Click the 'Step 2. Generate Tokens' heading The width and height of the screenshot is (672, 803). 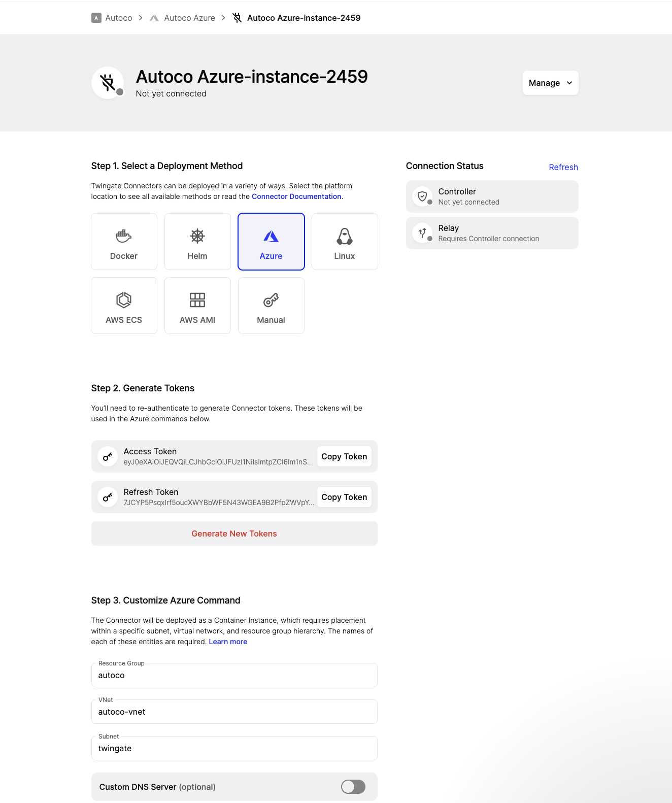point(143,388)
